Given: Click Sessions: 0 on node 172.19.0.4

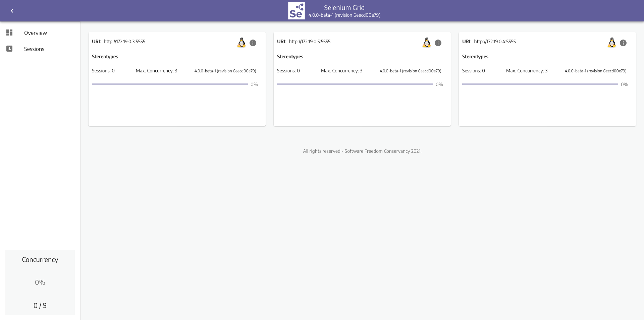Looking at the screenshot, I should pyautogui.click(x=474, y=71).
